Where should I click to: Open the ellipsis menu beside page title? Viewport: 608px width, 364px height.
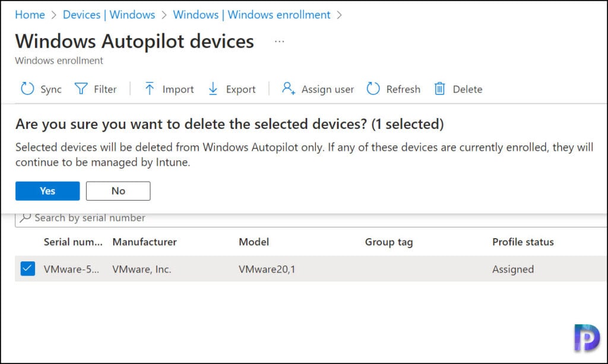[x=279, y=42]
